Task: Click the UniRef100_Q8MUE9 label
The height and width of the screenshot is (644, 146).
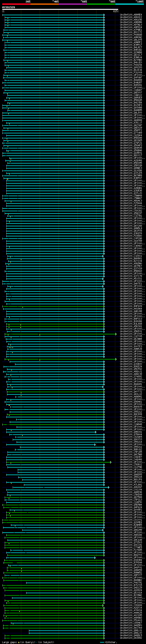Action: click(131, 98)
